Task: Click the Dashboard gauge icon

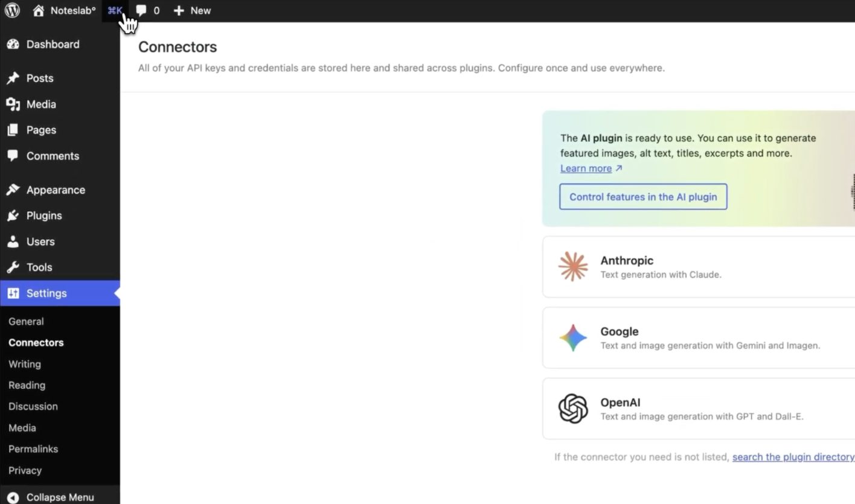Action: (x=13, y=44)
